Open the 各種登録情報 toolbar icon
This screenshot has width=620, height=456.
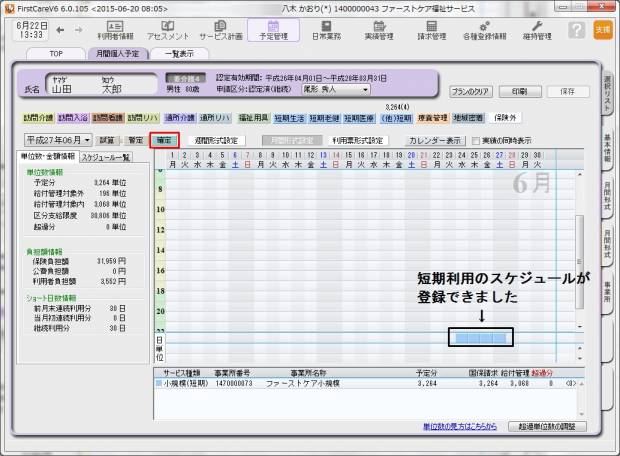(x=484, y=30)
